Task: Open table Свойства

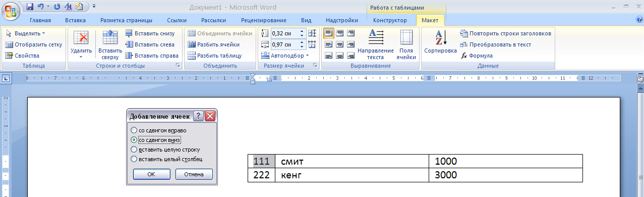Action: point(22,56)
